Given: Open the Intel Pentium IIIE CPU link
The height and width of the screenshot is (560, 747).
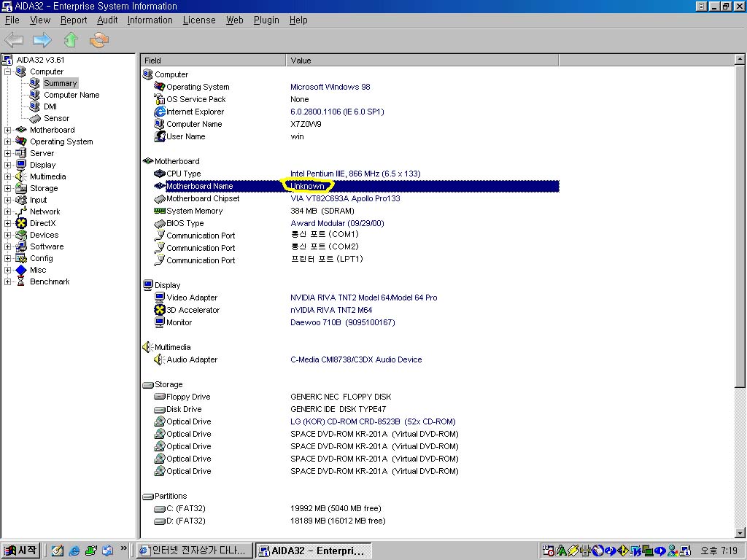Looking at the screenshot, I should tap(355, 174).
